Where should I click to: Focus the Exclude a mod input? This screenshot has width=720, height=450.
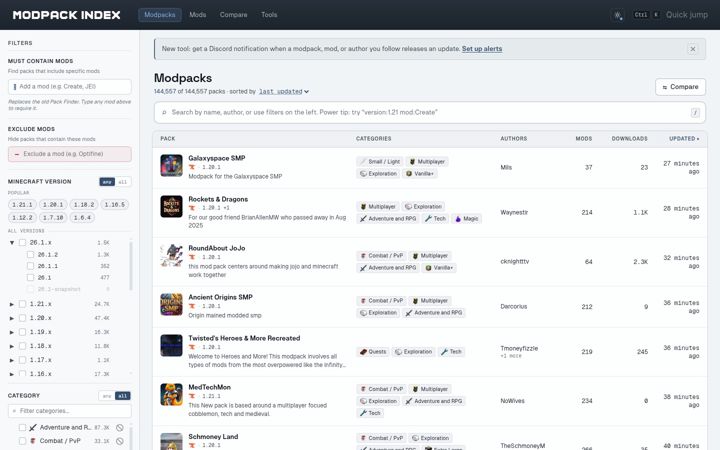coord(70,154)
